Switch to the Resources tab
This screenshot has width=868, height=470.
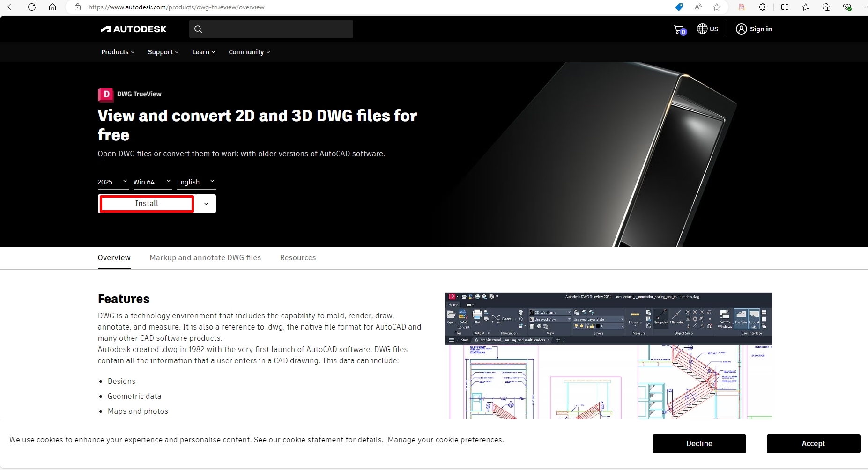298,257
